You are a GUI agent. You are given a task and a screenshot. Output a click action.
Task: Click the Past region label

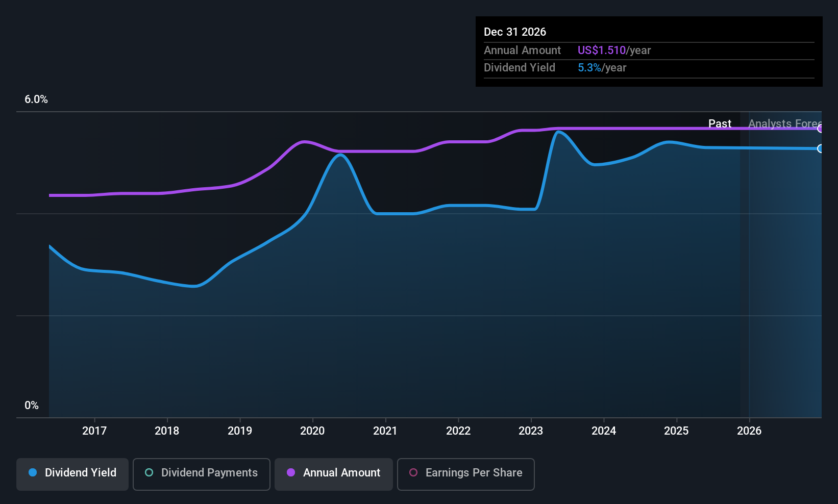coord(720,123)
